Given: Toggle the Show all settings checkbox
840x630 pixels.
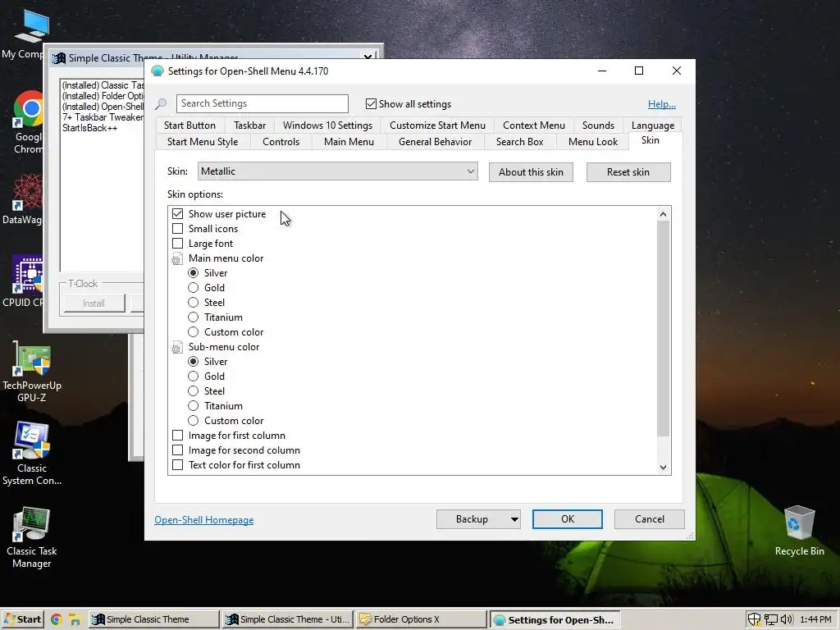Looking at the screenshot, I should [371, 103].
